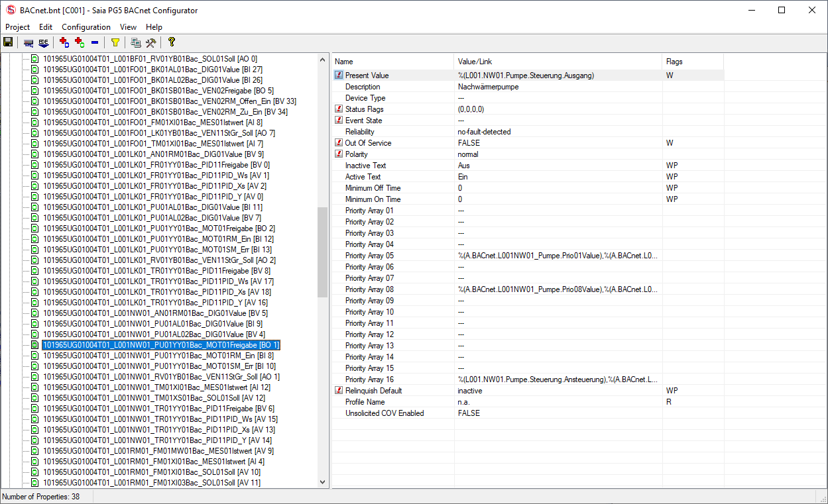
Task: Click the add object icon (red plus, green box)
Action: coord(80,42)
